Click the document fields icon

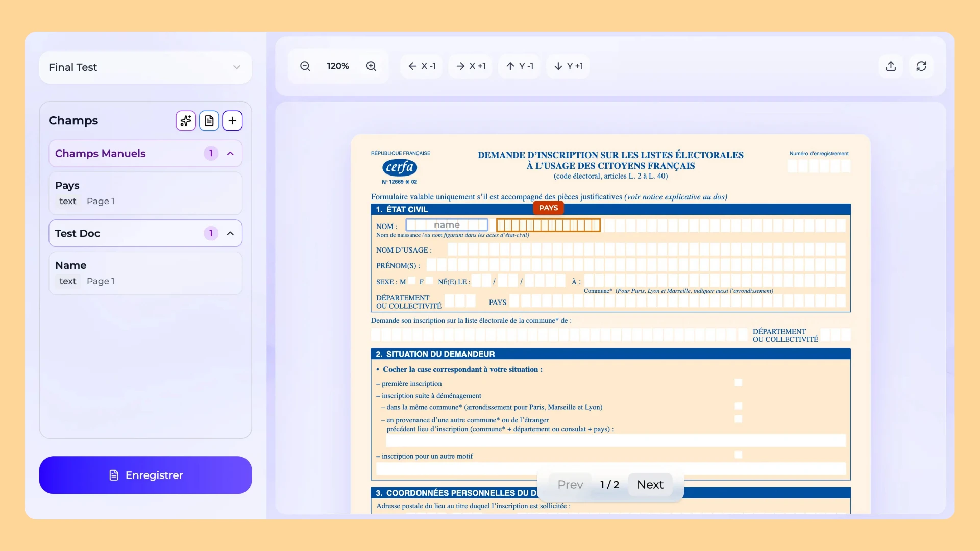[209, 121]
